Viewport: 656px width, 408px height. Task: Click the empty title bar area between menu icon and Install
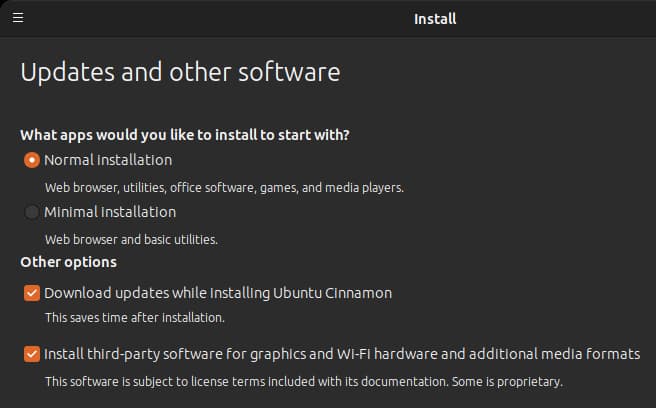(218, 19)
